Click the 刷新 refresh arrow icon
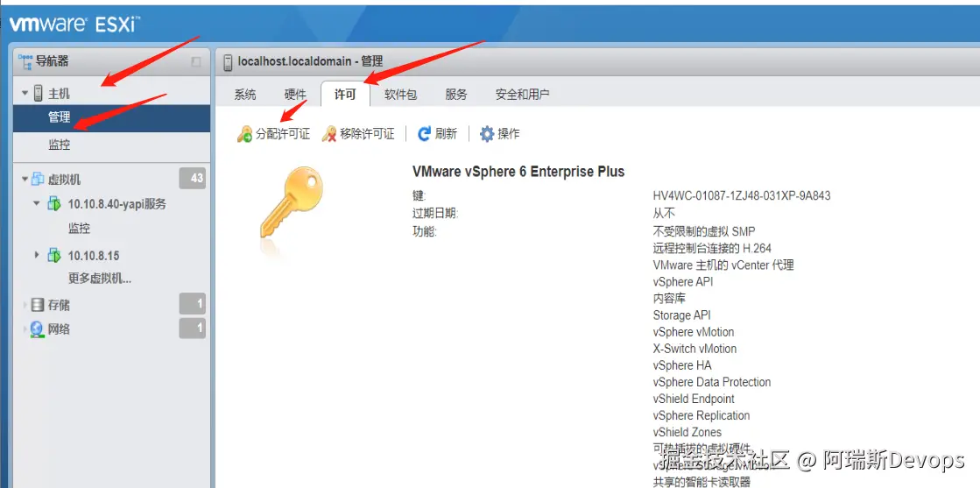This screenshot has width=980, height=488. click(425, 134)
